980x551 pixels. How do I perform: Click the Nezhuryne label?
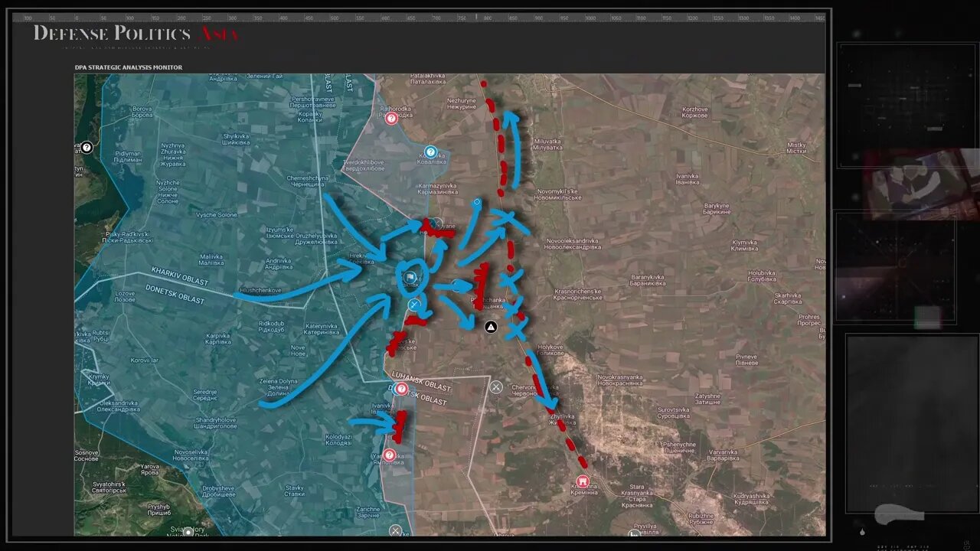(x=462, y=103)
